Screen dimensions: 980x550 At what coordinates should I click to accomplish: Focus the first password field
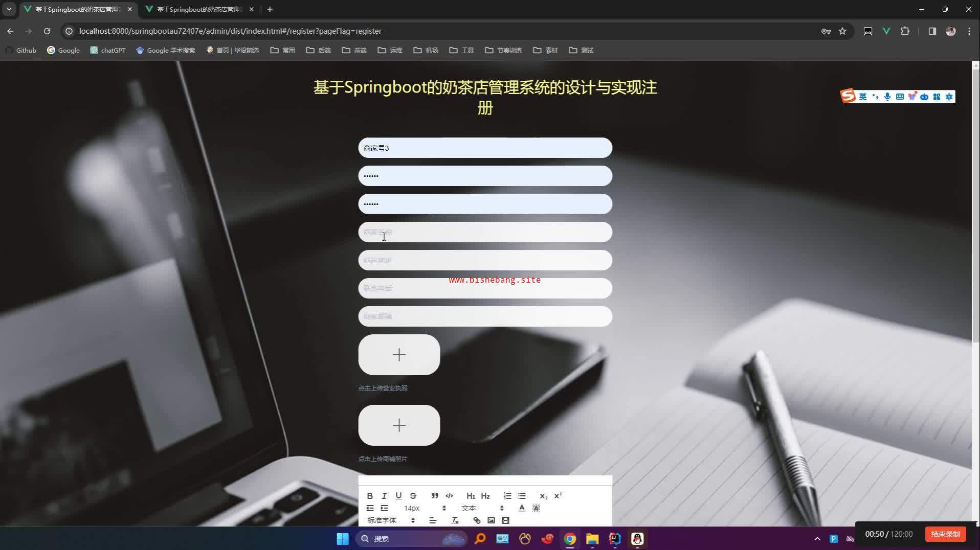[x=485, y=176]
